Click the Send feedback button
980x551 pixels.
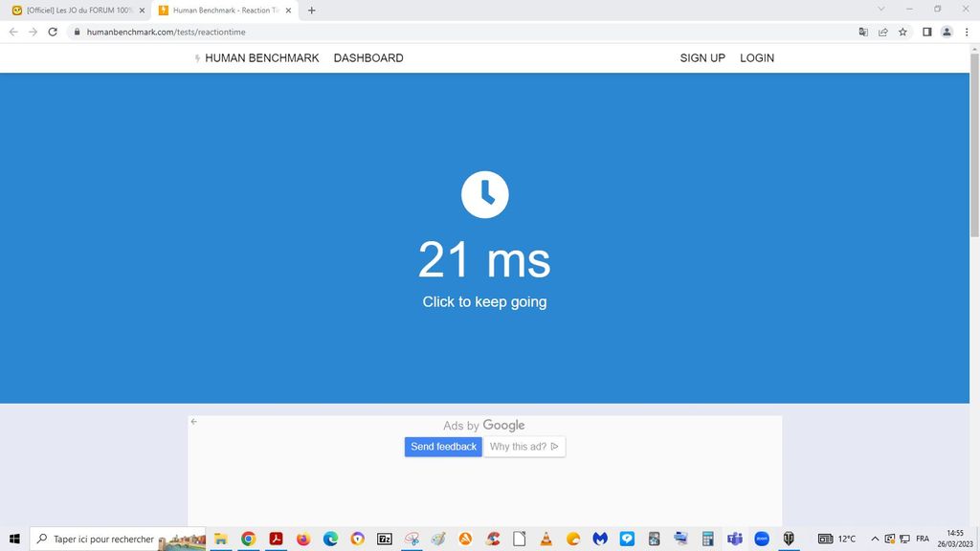point(443,447)
